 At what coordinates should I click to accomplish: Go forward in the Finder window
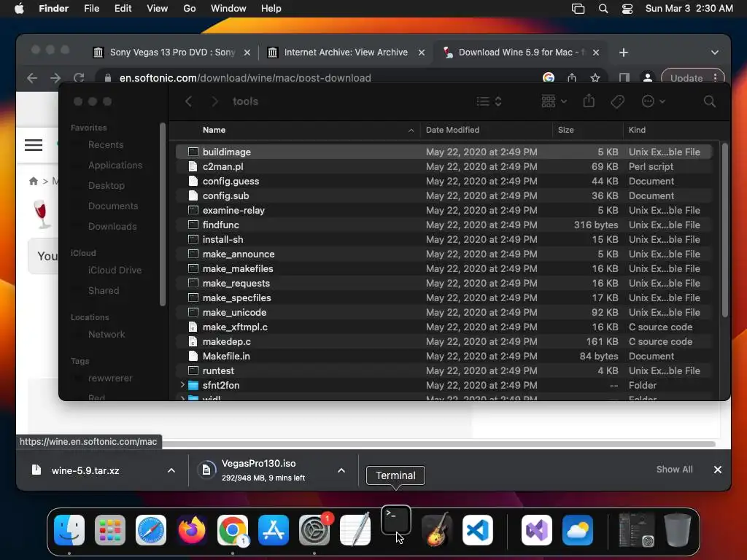[215, 101]
